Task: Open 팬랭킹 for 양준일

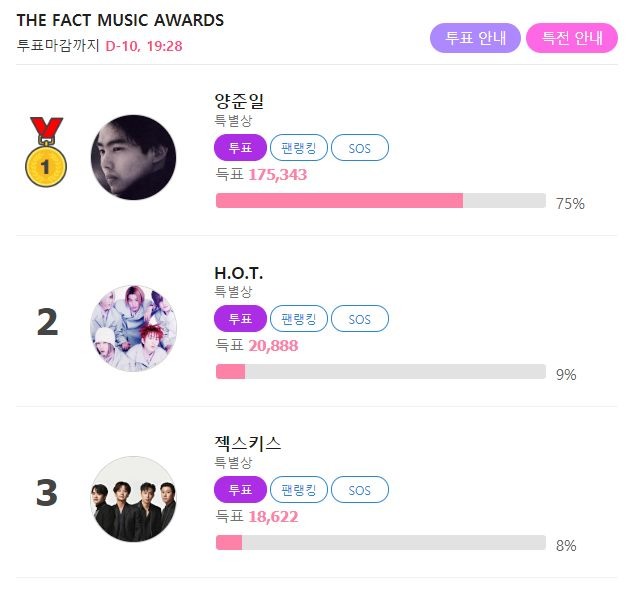Action: click(299, 148)
